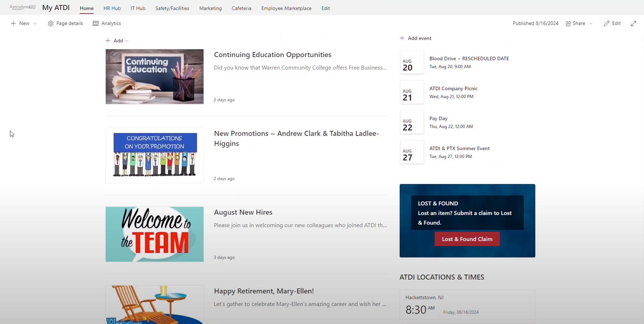Image resolution: width=644 pixels, height=324 pixels.
Task: Click the plus icon beside Add event
Action: click(402, 38)
